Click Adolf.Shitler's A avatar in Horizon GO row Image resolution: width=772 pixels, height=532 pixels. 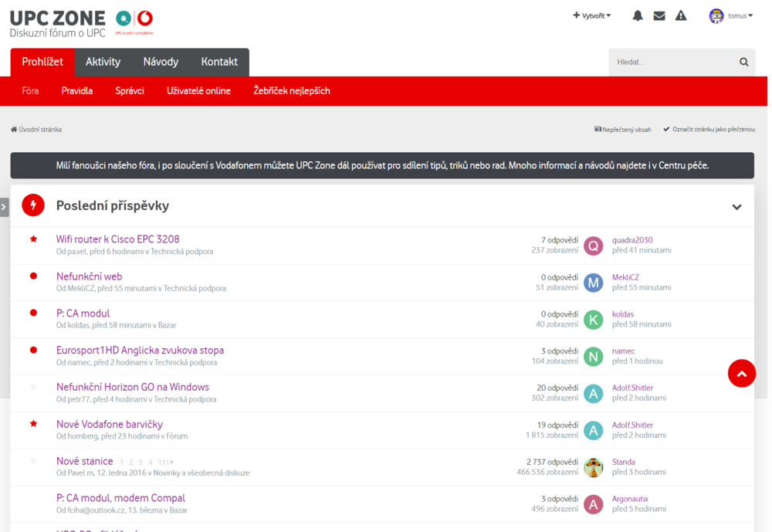point(593,394)
